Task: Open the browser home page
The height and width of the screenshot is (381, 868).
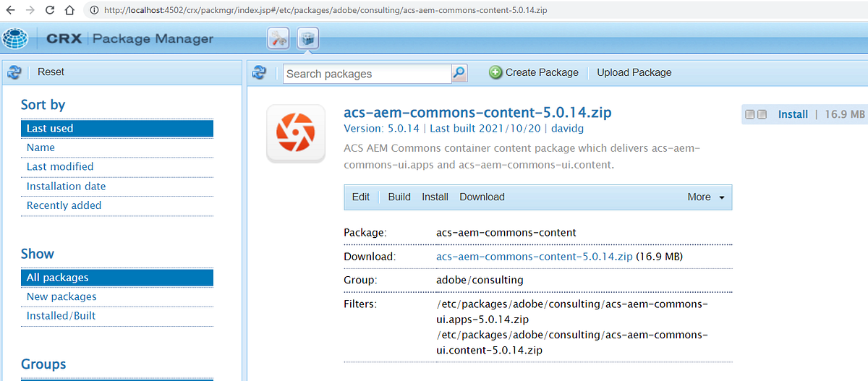Action: coord(69,11)
